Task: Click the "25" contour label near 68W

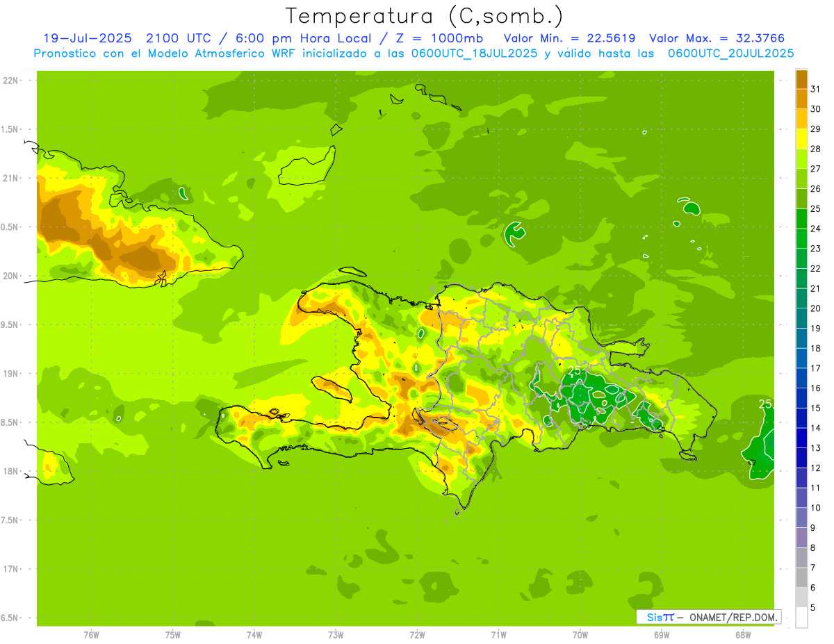Action: [765, 404]
